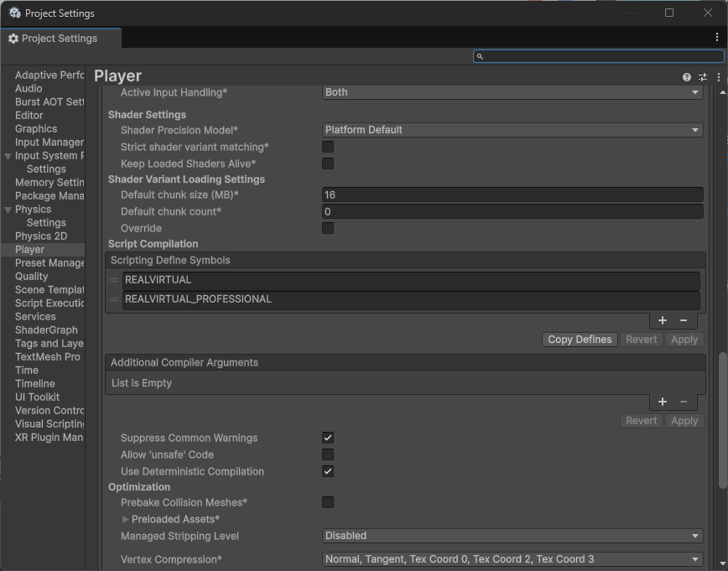Edit Default chunk size (MB) field
Image resolution: width=728 pixels, height=571 pixels.
[512, 195]
